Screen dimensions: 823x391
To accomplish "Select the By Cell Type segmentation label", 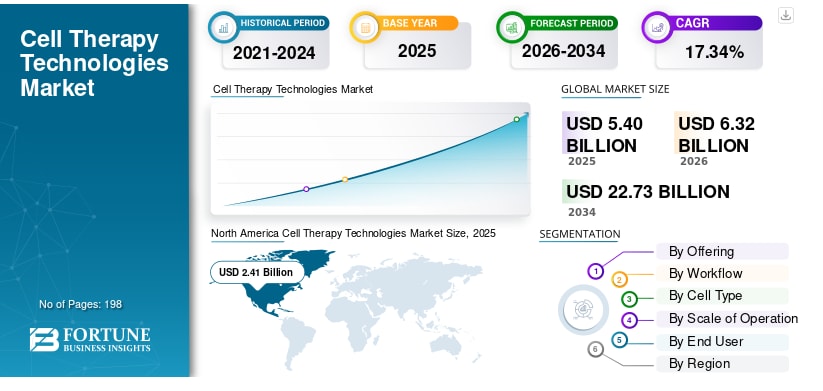I will click(705, 295).
